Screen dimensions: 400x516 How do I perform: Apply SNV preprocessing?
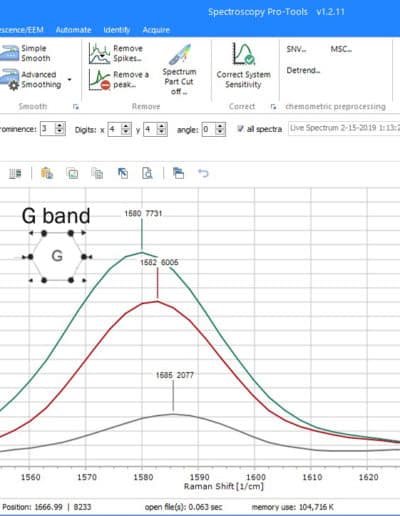tap(296, 49)
